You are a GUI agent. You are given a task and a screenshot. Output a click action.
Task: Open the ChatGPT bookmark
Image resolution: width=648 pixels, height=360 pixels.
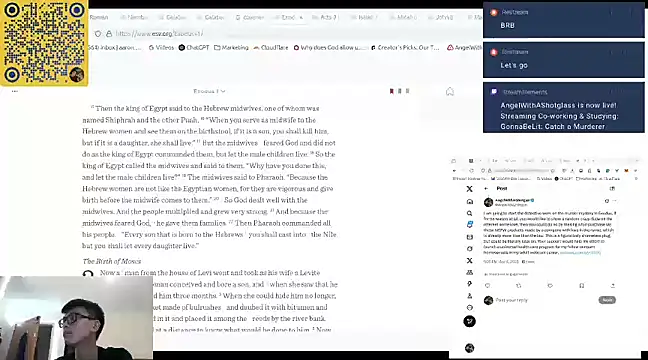194,48
